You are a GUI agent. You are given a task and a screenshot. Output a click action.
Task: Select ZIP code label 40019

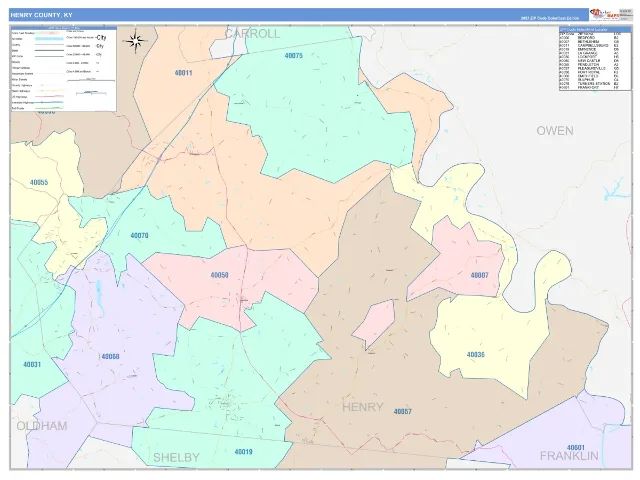click(243, 452)
